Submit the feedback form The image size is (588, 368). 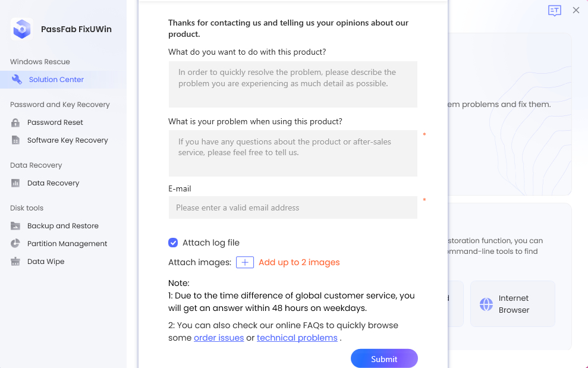click(x=384, y=358)
